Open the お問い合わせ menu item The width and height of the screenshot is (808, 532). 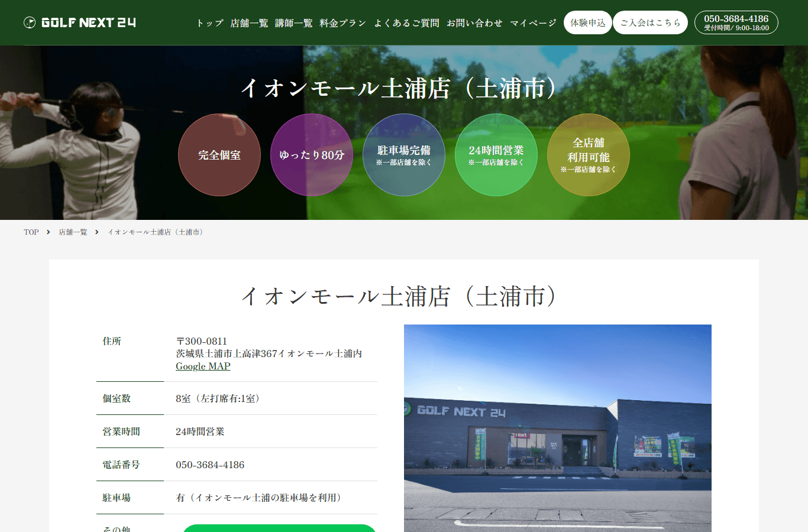point(474,23)
